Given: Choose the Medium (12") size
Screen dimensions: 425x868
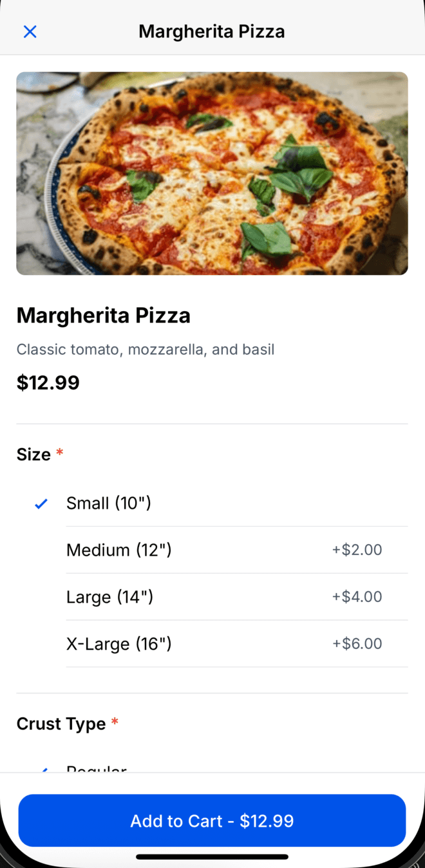Looking at the screenshot, I should (x=119, y=550).
